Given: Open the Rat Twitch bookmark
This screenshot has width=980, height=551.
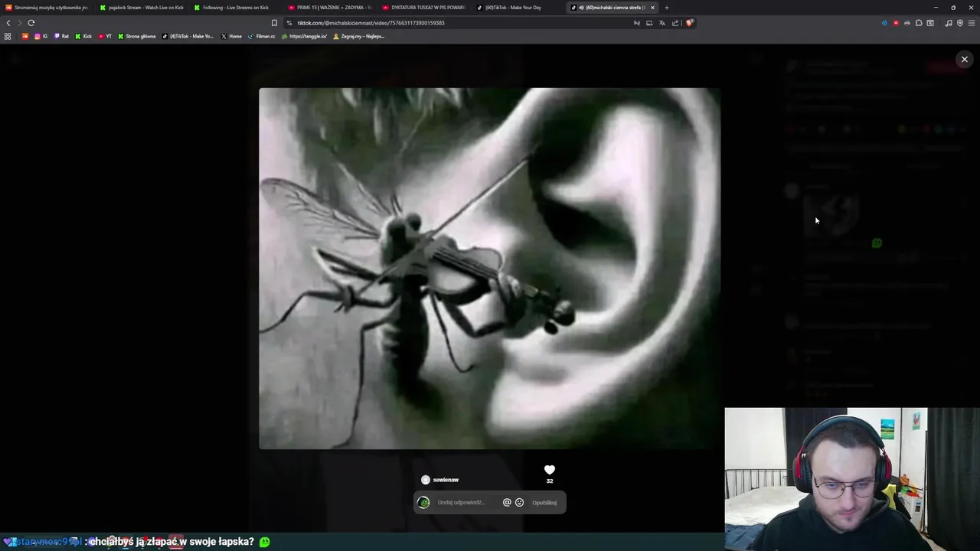Looking at the screenshot, I should pyautogui.click(x=61, y=36).
